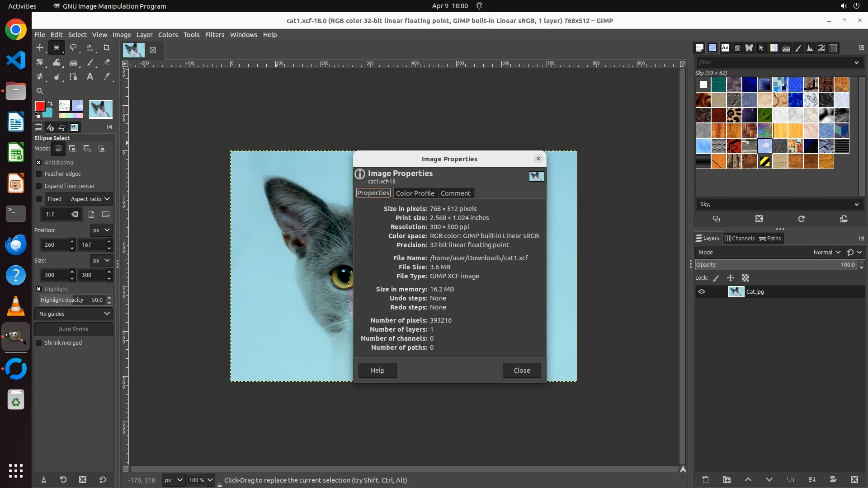Switch to the Color Profile tab
Viewport: 868px width, 488px height.
[x=415, y=193]
